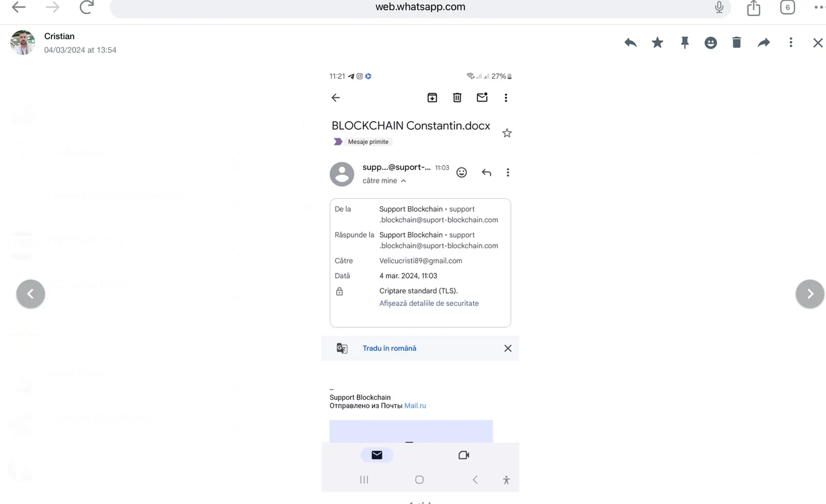Tap the Mesaje primite label
This screenshot has height=504, width=826.
coord(368,142)
